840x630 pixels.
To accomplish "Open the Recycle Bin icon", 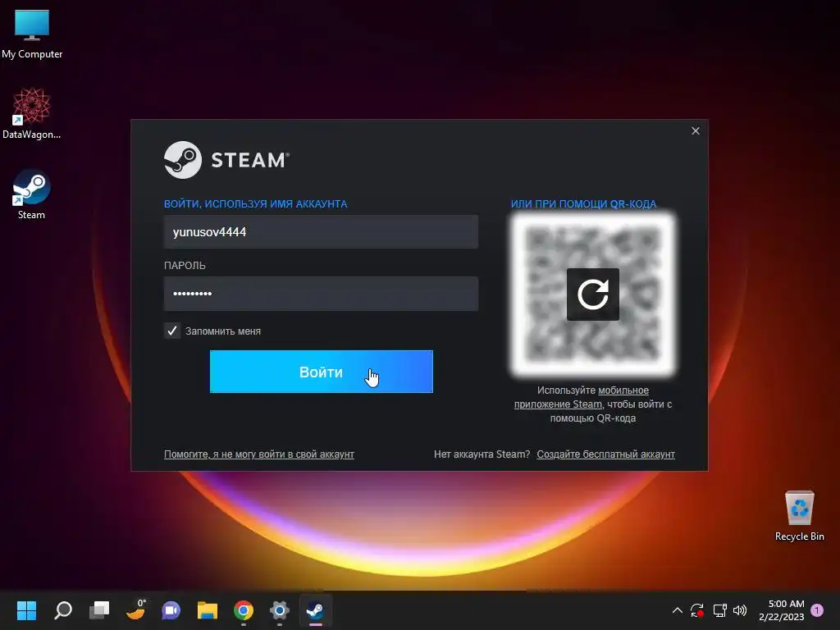I will pos(799,515).
